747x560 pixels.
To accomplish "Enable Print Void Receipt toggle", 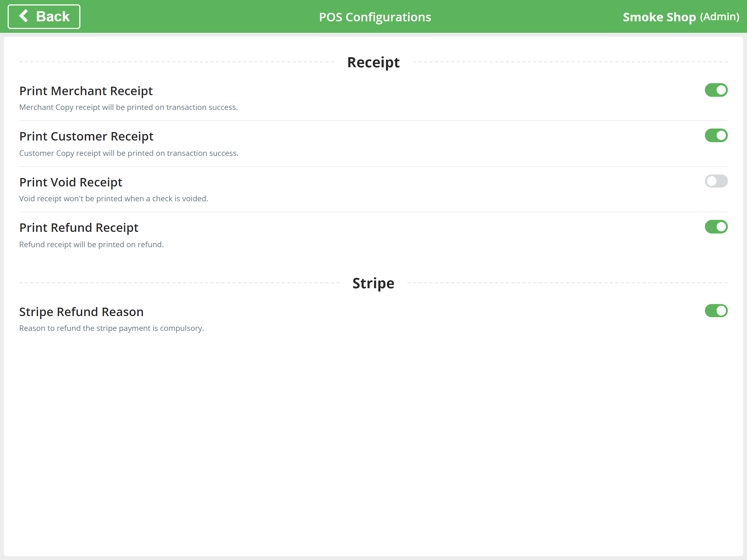I will (716, 181).
